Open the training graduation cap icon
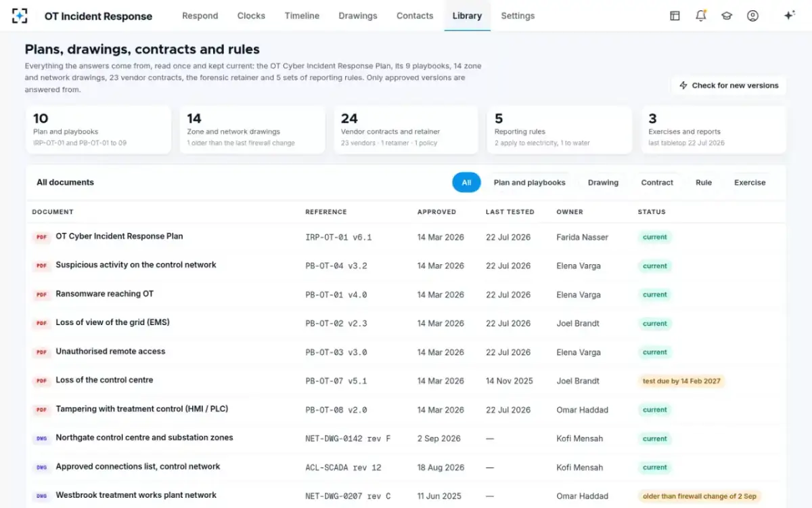The height and width of the screenshot is (508, 812). 727,16
